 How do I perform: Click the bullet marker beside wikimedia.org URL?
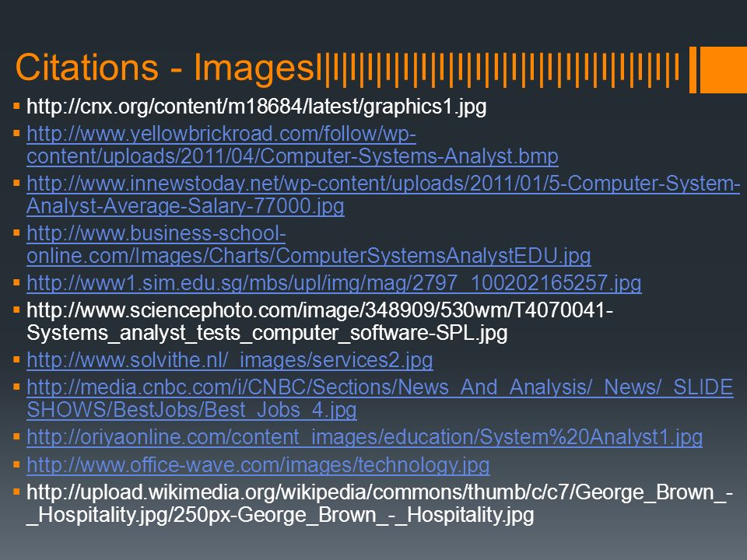click(x=16, y=492)
